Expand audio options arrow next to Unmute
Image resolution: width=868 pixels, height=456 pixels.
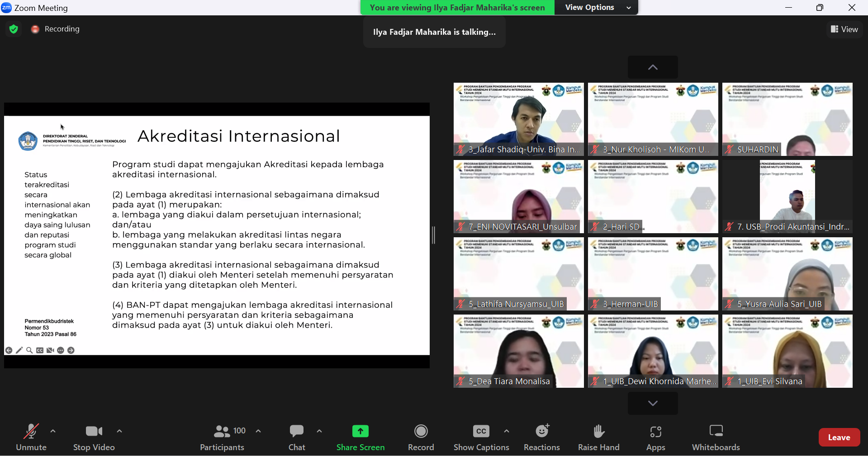[53, 431]
